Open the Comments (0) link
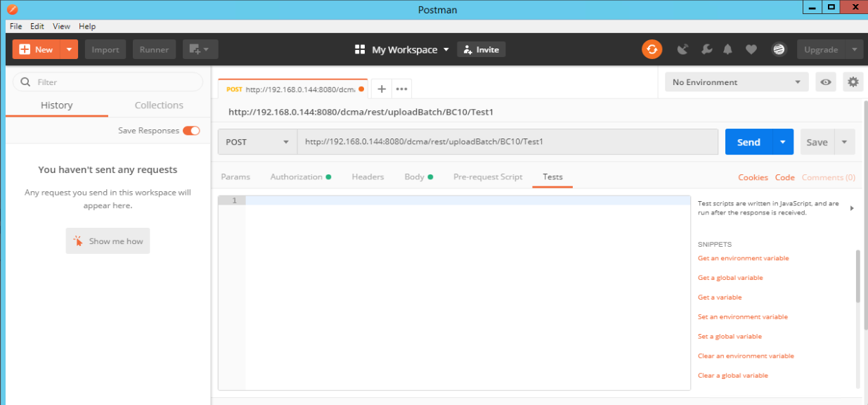The width and height of the screenshot is (868, 405). 829,177
